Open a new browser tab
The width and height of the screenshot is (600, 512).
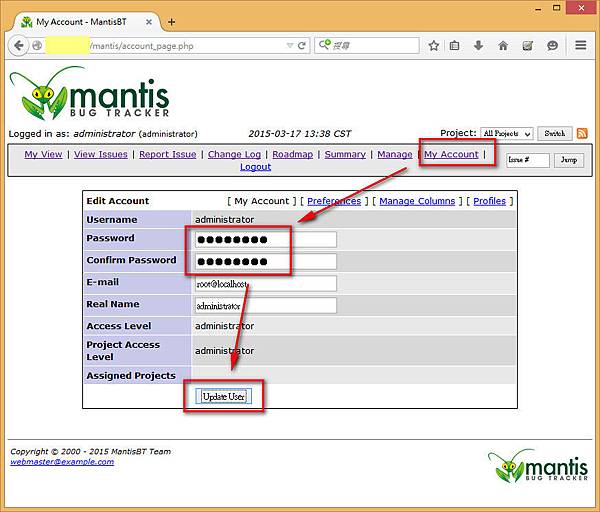171,22
